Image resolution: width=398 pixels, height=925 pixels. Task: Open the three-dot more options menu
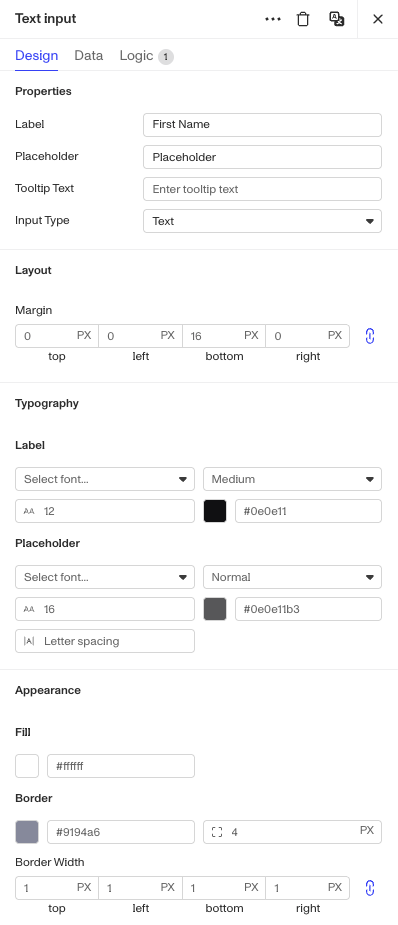click(273, 19)
